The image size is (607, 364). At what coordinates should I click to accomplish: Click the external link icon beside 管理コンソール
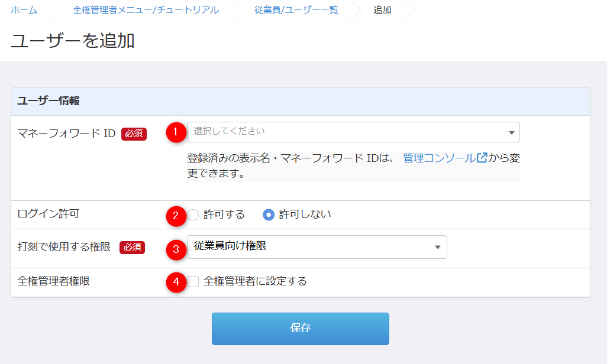tap(482, 158)
